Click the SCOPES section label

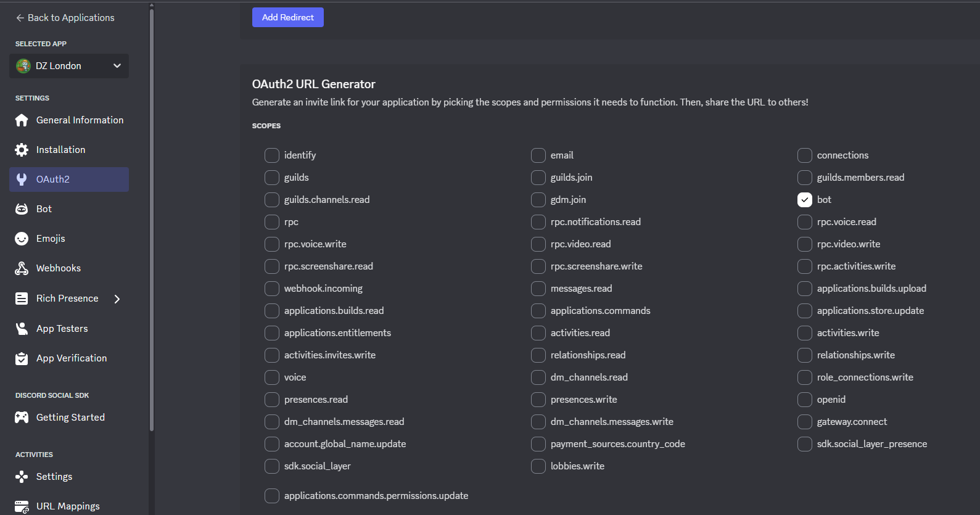(266, 126)
